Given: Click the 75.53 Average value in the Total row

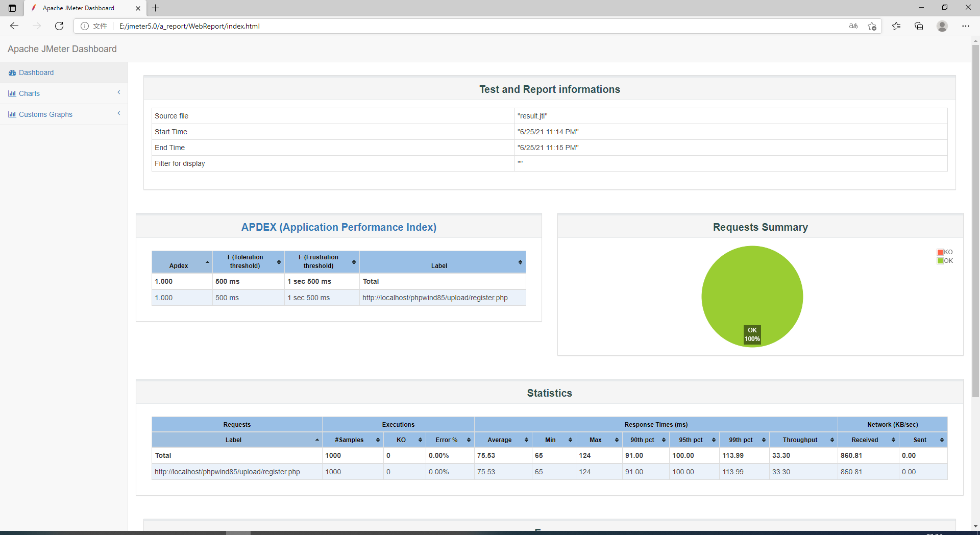Looking at the screenshot, I should coord(486,455).
